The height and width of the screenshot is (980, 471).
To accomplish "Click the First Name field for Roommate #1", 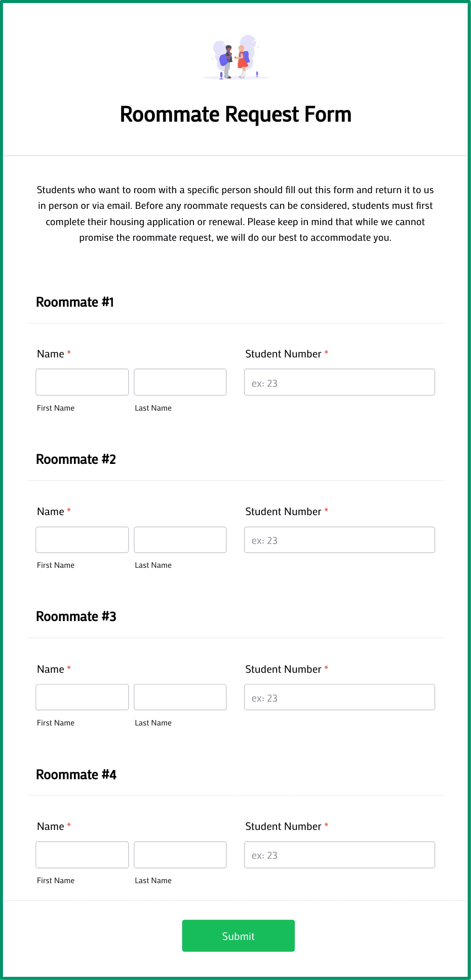I will [x=82, y=382].
